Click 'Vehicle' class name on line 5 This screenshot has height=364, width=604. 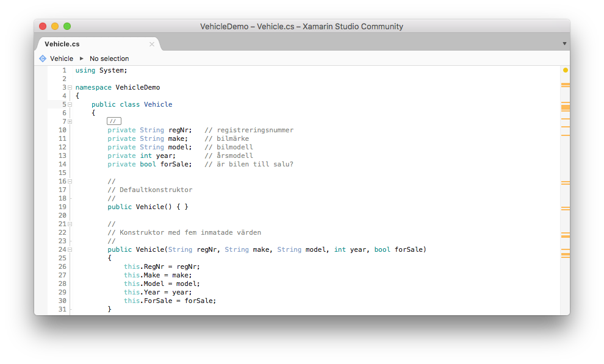[x=158, y=104]
